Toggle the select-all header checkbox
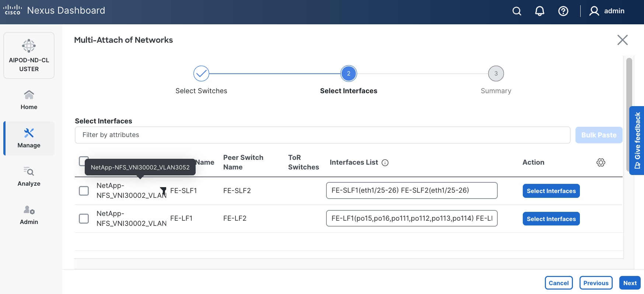Image resolution: width=644 pixels, height=294 pixels. point(84,161)
